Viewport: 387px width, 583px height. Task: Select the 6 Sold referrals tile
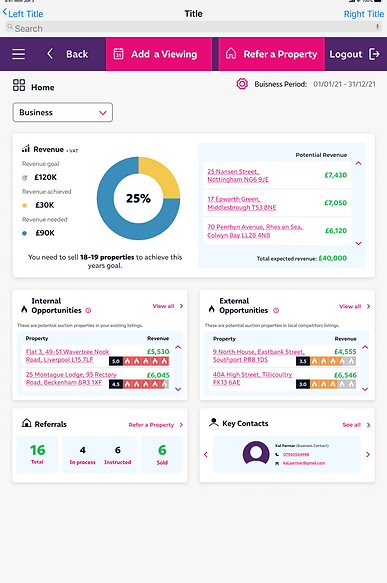[x=162, y=454]
